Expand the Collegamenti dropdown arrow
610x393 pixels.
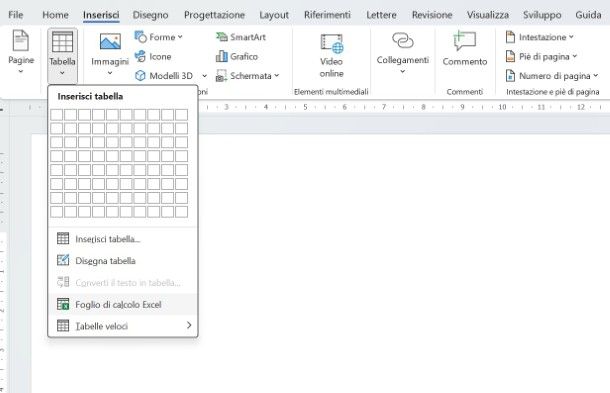[403, 71]
